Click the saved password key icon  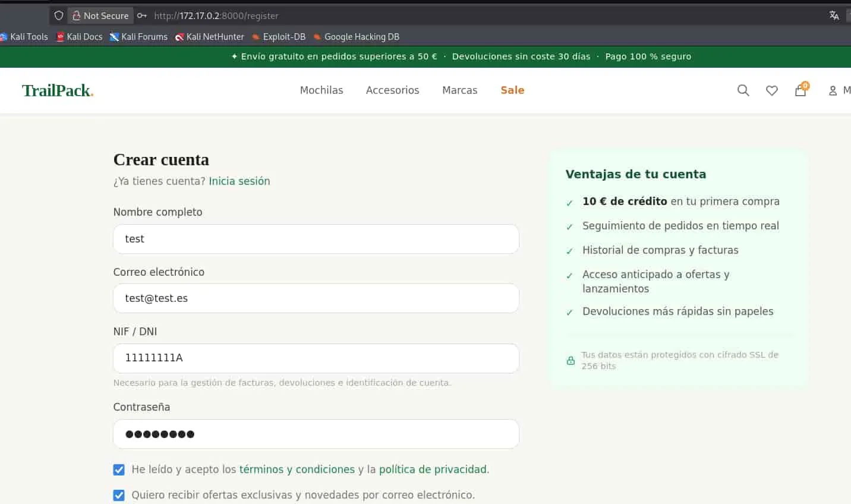(x=141, y=15)
